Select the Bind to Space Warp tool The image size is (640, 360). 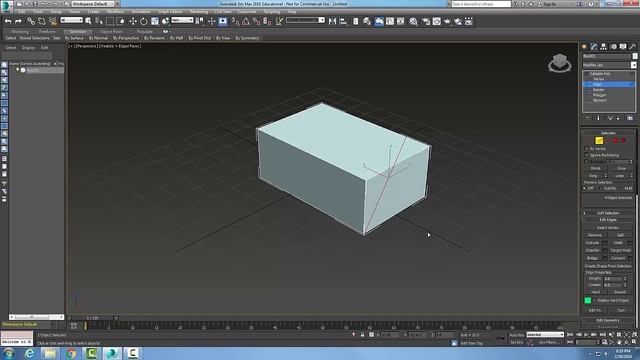[53, 21]
